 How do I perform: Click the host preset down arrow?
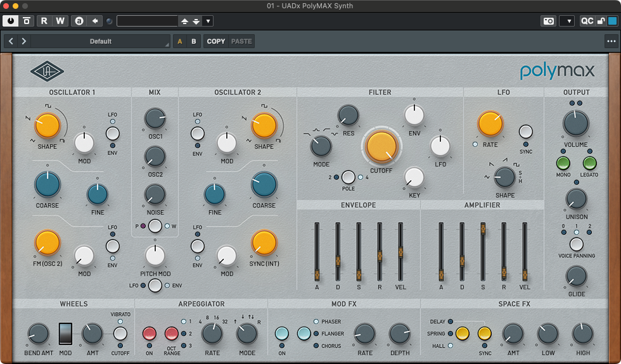pyautogui.click(x=196, y=21)
